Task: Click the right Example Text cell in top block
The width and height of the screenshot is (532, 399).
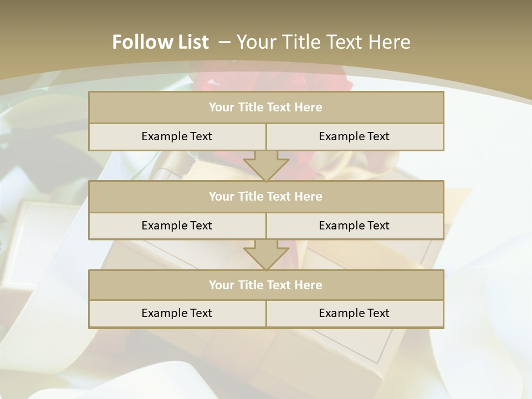Action: [354, 137]
